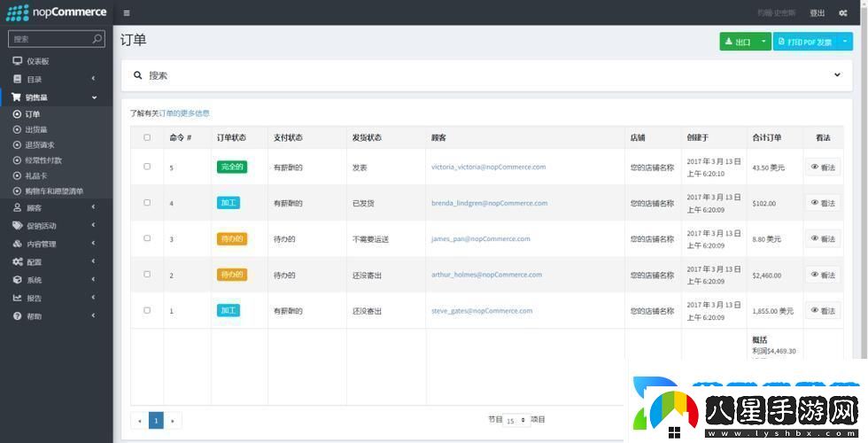Click the content management cubes icon 内容管理
This screenshot has width=868, height=443.
[17, 244]
